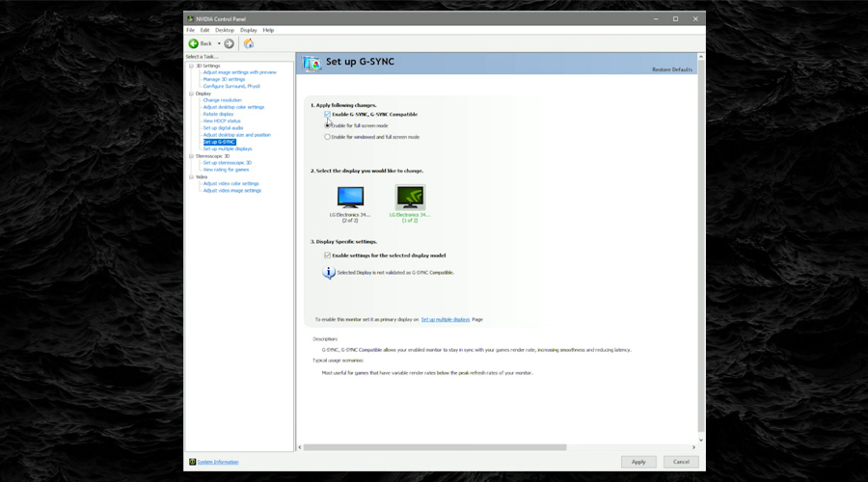Select the LG Electronics display (1 of 2) thumbnail
Screen dimensions: 868x482
(410, 203)
